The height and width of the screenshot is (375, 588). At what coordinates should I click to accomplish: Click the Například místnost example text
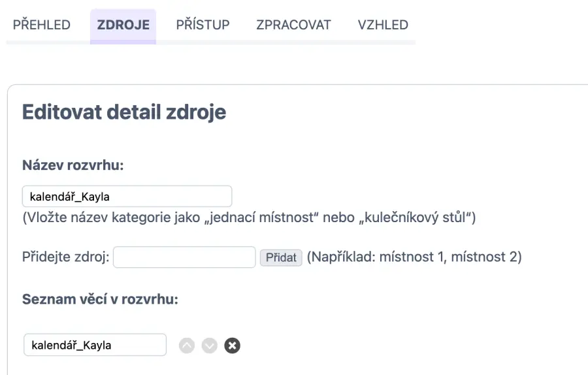tap(414, 257)
